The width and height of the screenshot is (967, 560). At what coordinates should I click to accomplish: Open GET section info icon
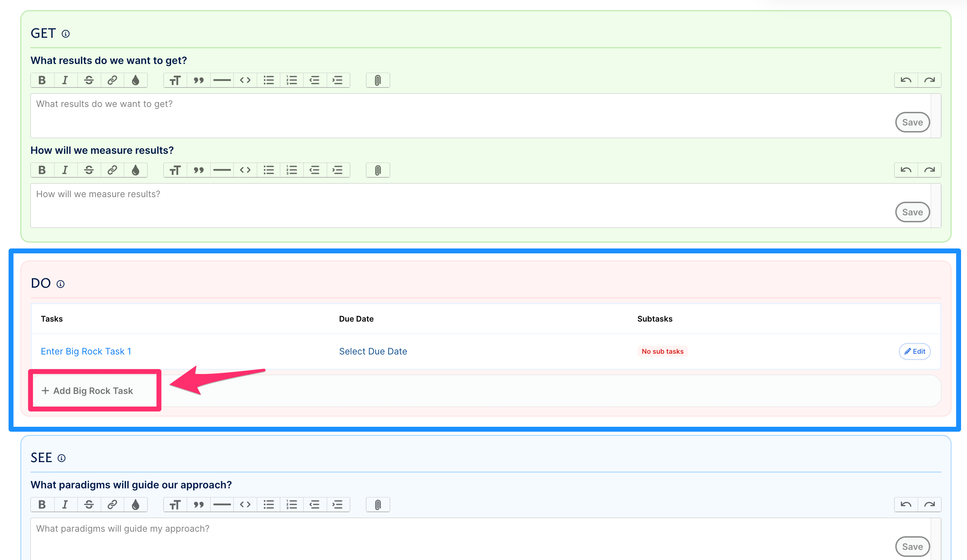[x=66, y=34]
